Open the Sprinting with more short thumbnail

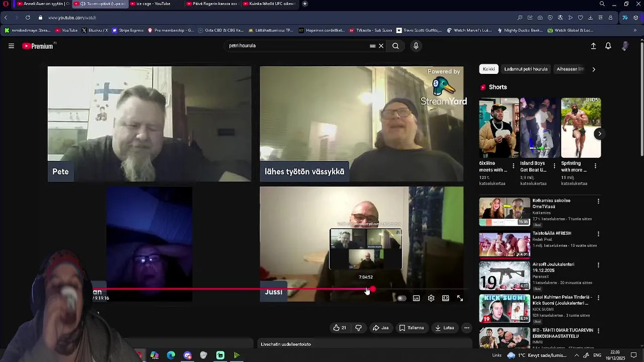click(x=581, y=128)
